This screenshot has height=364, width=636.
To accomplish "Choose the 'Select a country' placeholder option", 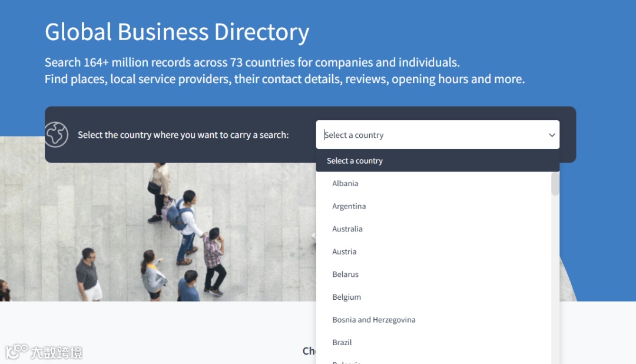I will [438, 161].
